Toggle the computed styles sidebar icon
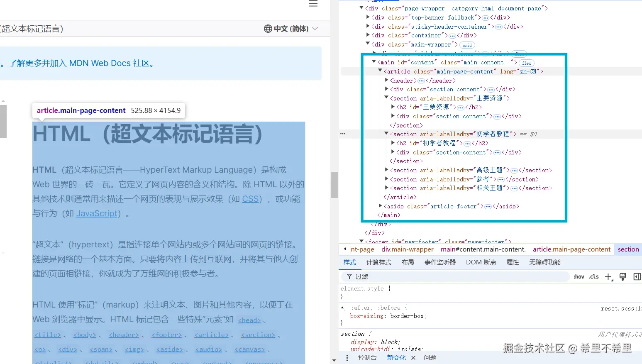642x364 pixels. point(637,277)
